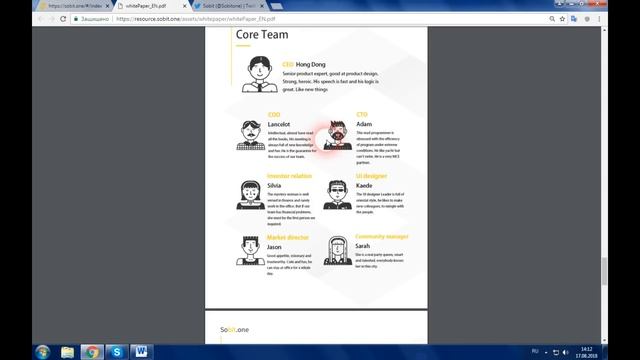
Task: Open the Chrome three-dot menu
Action: pos(599,19)
